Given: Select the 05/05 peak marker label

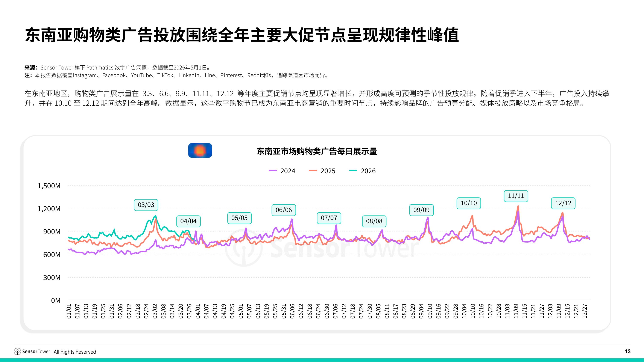Looking at the screenshot, I should [240, 218].
